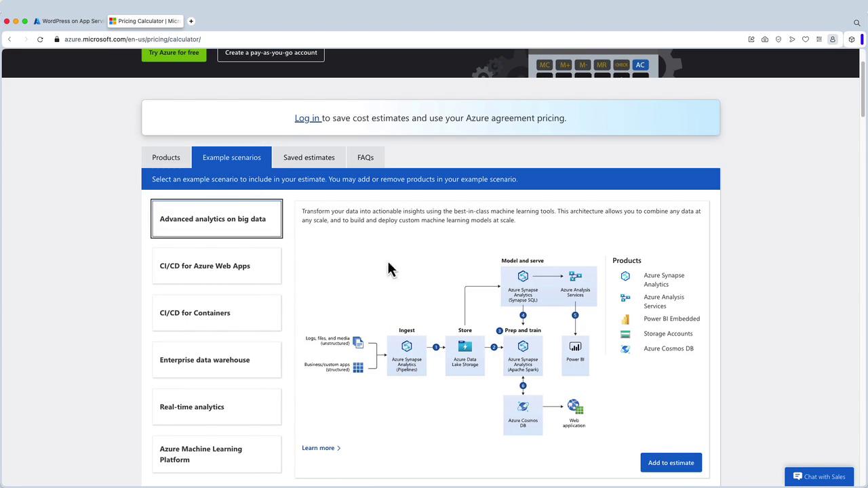Viewport: 868px width, 488px height.
Task: Click the browser address bar URL
Action: [133, 39]
